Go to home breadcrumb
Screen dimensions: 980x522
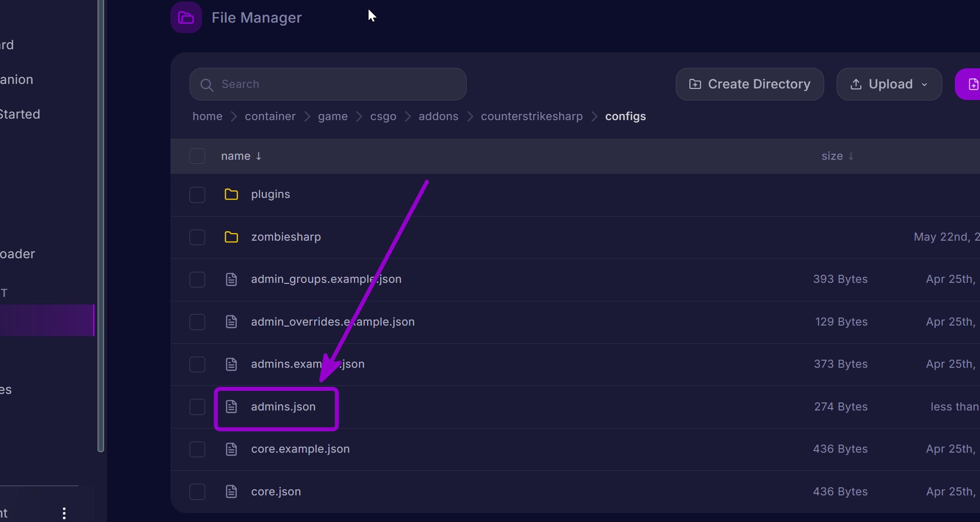coord(207,117)
